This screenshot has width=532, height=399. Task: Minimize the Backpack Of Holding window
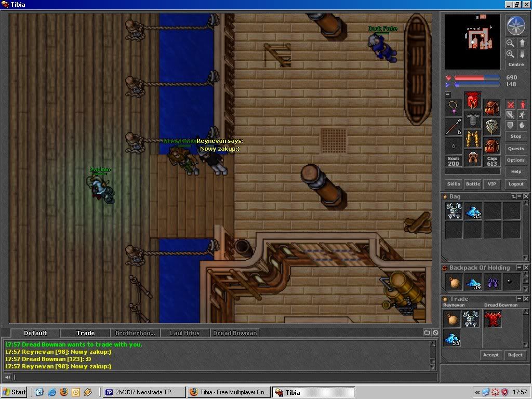tap(519, 268)
